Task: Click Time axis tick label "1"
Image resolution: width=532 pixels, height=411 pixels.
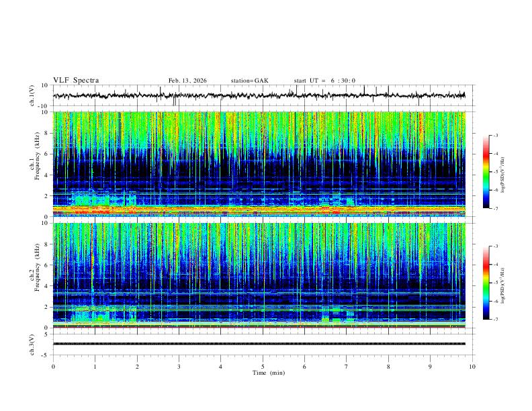Action: pyautogui.click(x=95, y=367)
